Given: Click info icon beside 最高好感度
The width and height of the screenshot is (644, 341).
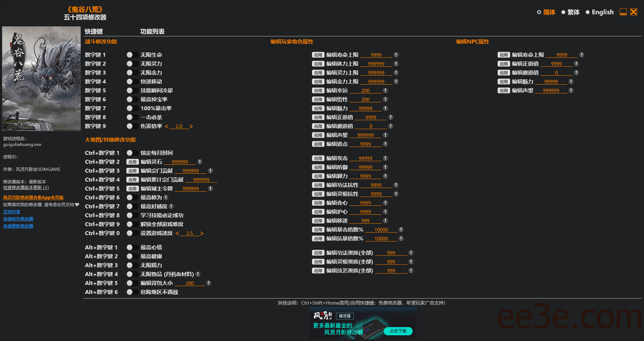Looking at the screenshot, I should [171, 207].
